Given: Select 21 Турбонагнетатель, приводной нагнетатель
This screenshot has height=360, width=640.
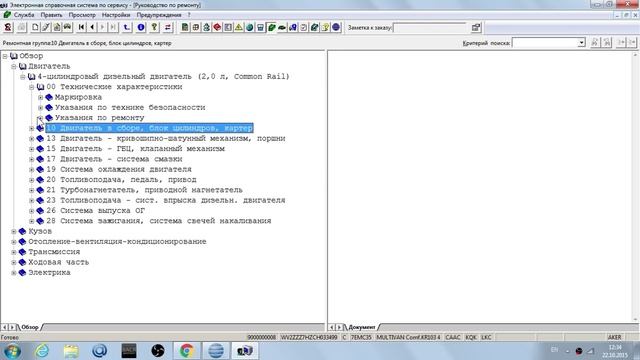Looking at the screenshot, I should pyautogui.click(x=144, y=190).
